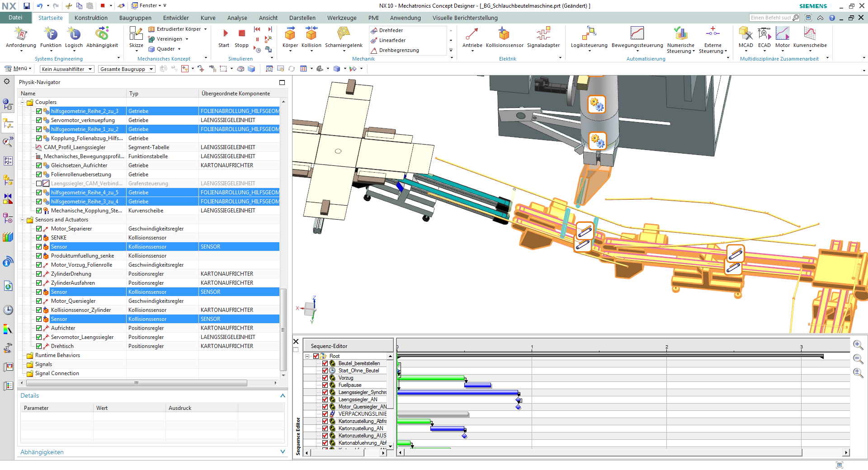868x470 pixels.
Task: Click the Drehbegrenzung button
Action: click(x=399, y=50)
